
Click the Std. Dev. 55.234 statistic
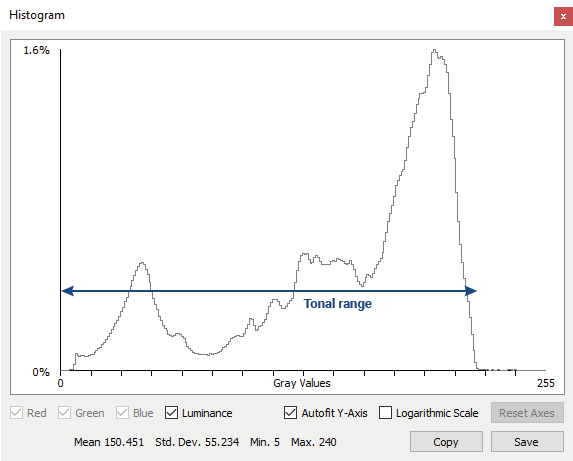click(x=197, y=442)
